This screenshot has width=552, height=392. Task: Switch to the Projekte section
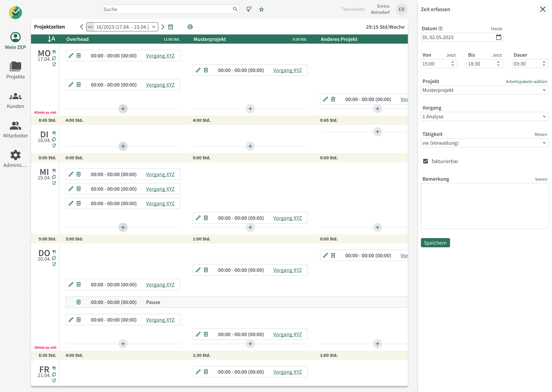pyautogui.click(x=15, y=70)
